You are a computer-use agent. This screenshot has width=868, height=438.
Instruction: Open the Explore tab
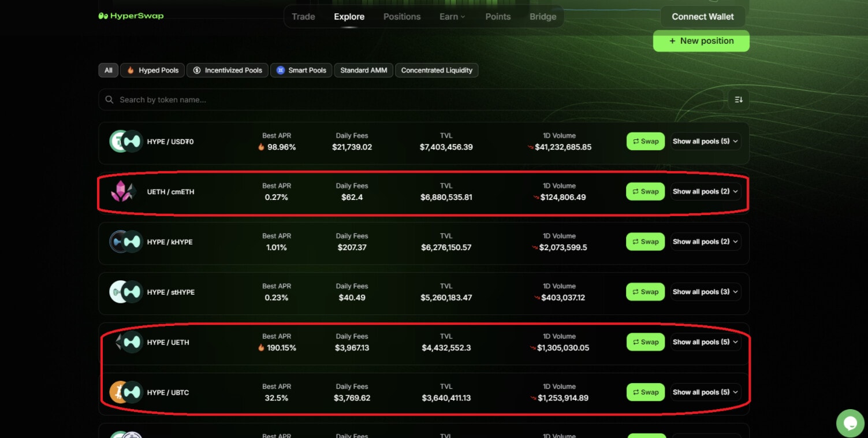coord(349,17)
